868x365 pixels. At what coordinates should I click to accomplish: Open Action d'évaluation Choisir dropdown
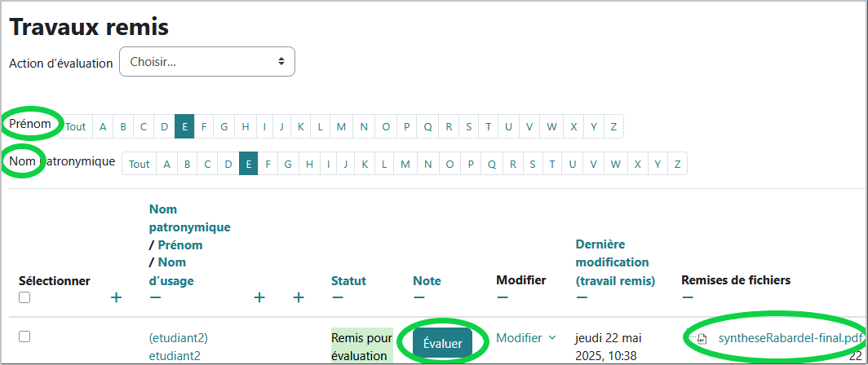click(x=207, y=61)
